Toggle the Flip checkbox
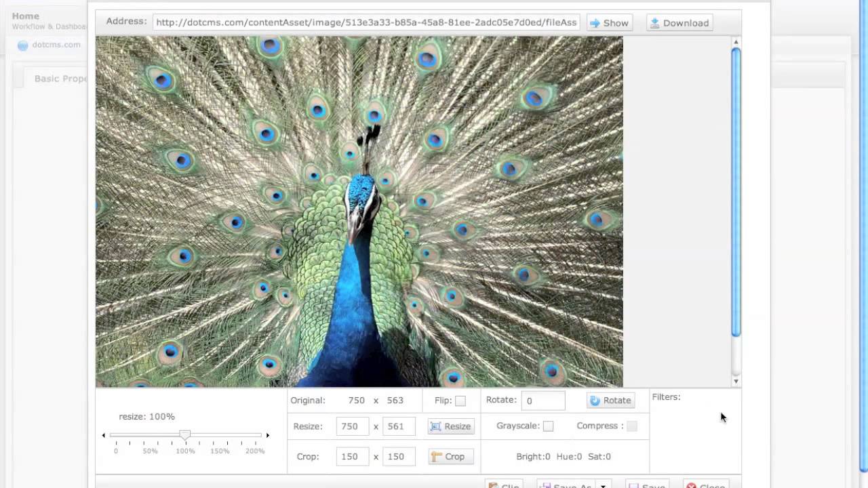 [460, 401]
